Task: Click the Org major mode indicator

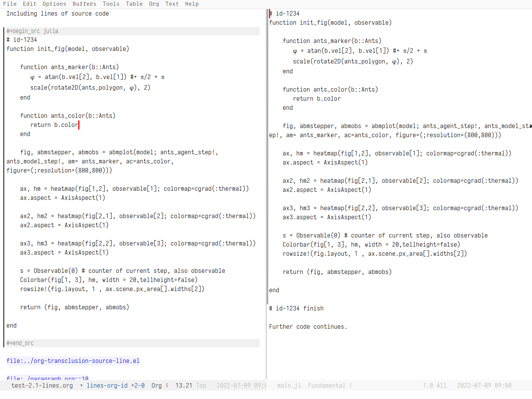Action: click(157, 385)
